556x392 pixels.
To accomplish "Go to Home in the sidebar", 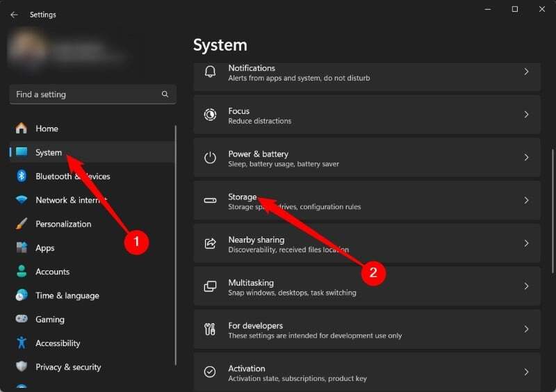I will 92,129.
